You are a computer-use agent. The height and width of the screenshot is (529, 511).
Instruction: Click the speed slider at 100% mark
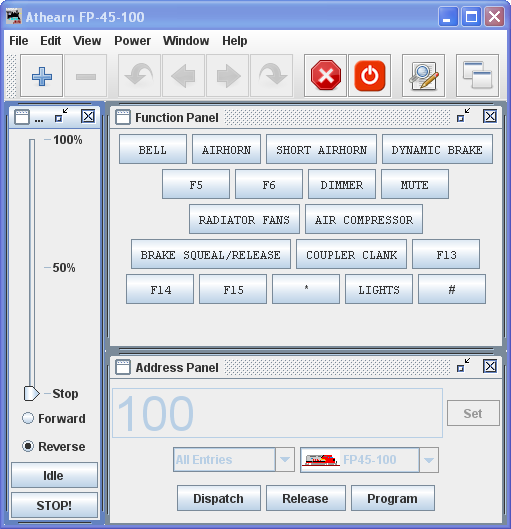tap(32, 141)
